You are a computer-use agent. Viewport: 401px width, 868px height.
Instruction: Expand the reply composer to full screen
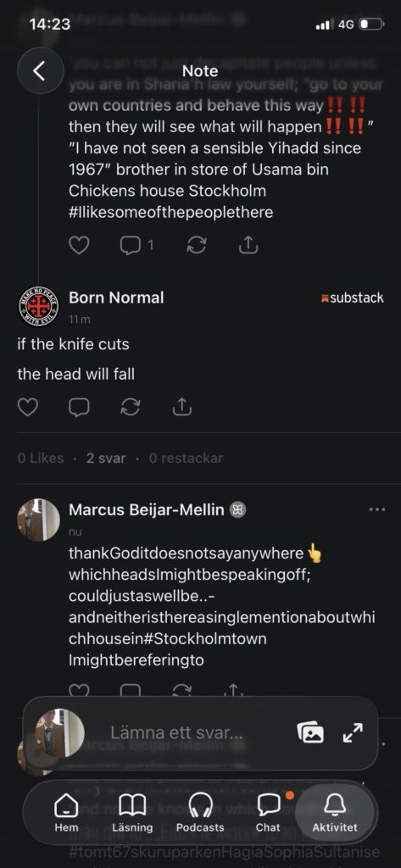coord(353,732)
